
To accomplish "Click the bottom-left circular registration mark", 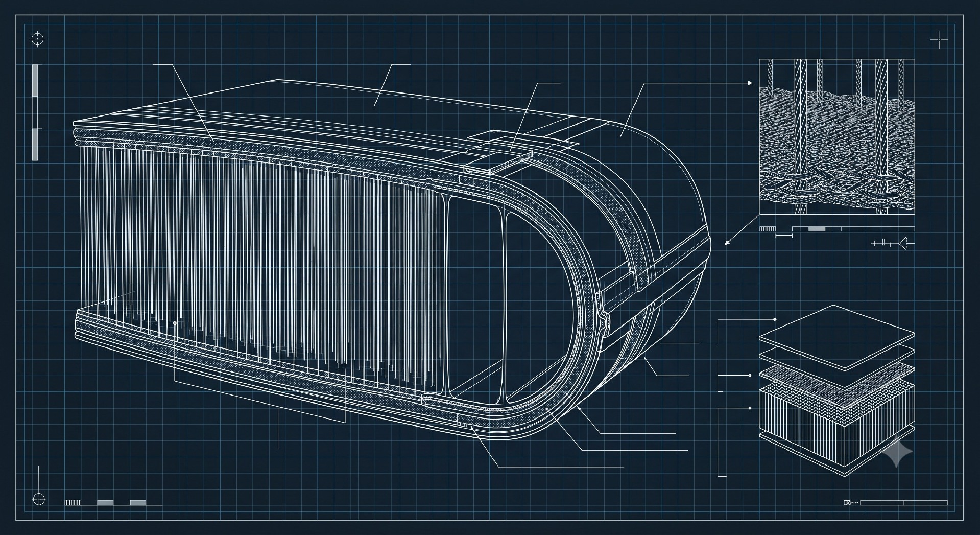I will coord(38,499).
